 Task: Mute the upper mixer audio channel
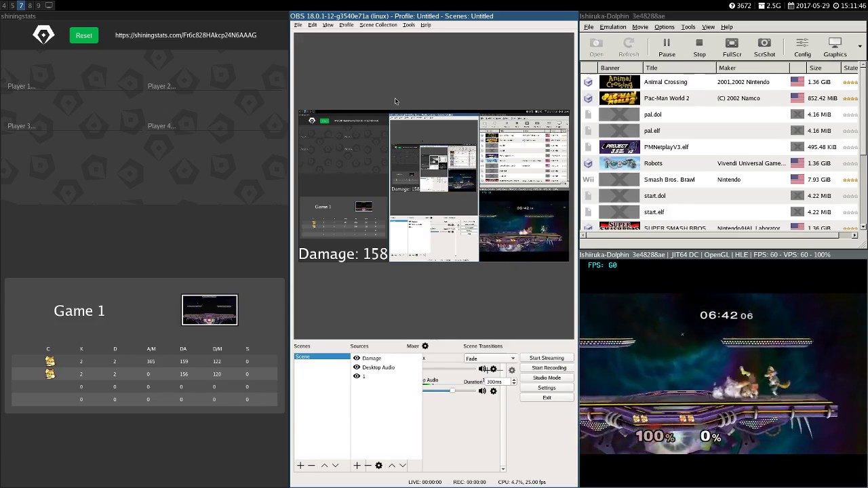[482, 369]
